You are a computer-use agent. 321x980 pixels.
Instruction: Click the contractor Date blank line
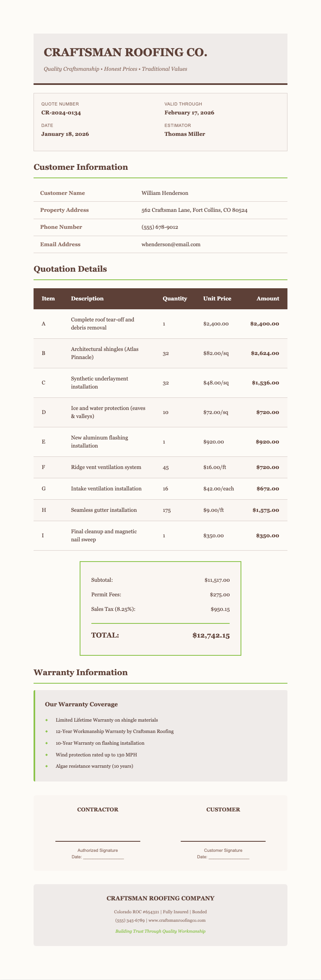click(x=103, y=857)
